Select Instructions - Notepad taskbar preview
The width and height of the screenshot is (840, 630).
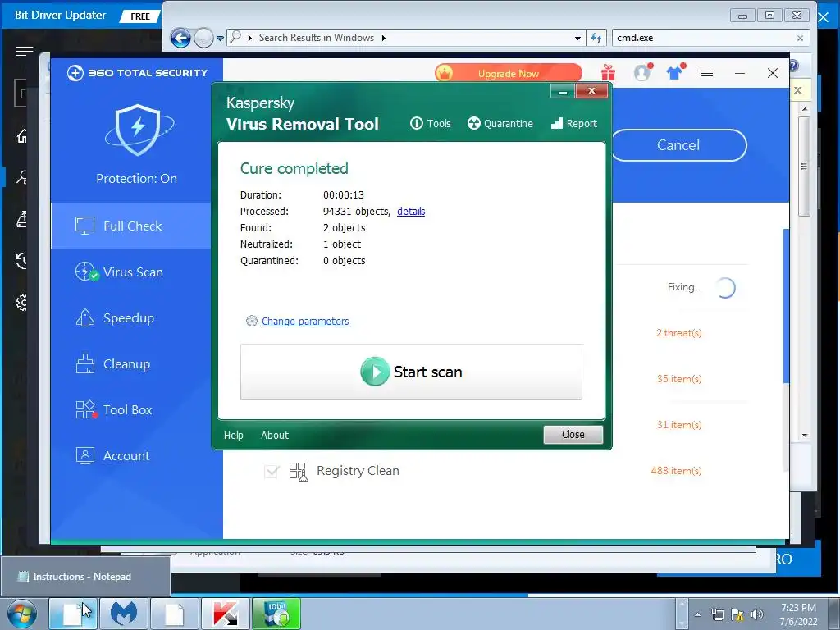point(85,577)
